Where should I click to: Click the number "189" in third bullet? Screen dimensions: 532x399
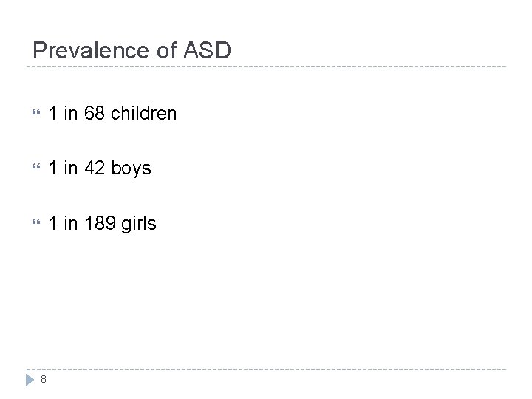pos(100,223)
